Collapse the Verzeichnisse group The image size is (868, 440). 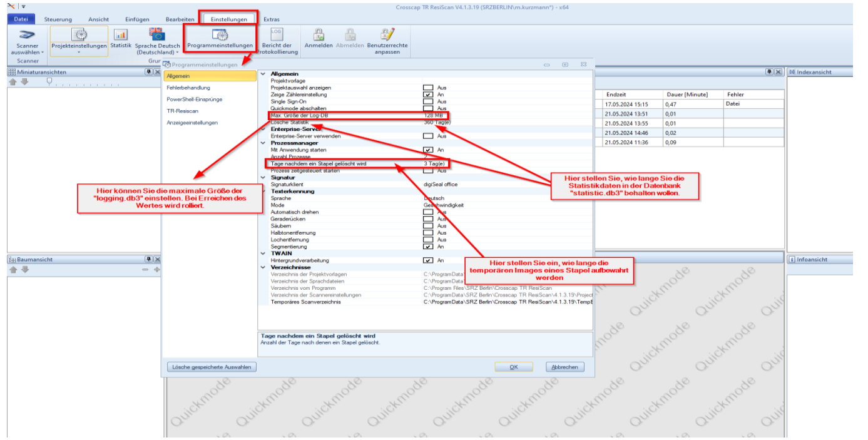coord(263,267)
